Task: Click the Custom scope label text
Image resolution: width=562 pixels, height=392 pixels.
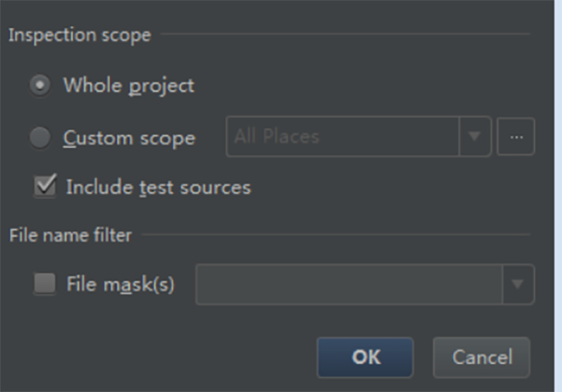Action: pyautogui.click(x=129, y=138)
